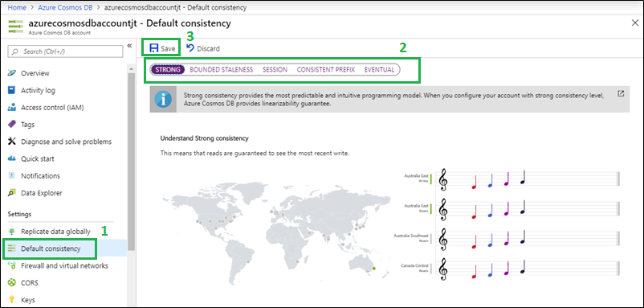644x308 pixels.
Task: Click the Data Explorer icon
Action: tap(12, 193)
